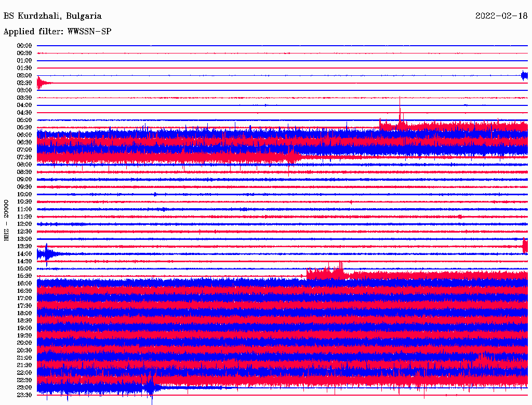Click blue event ending the 02:00 trace

(x=524, y=76)
